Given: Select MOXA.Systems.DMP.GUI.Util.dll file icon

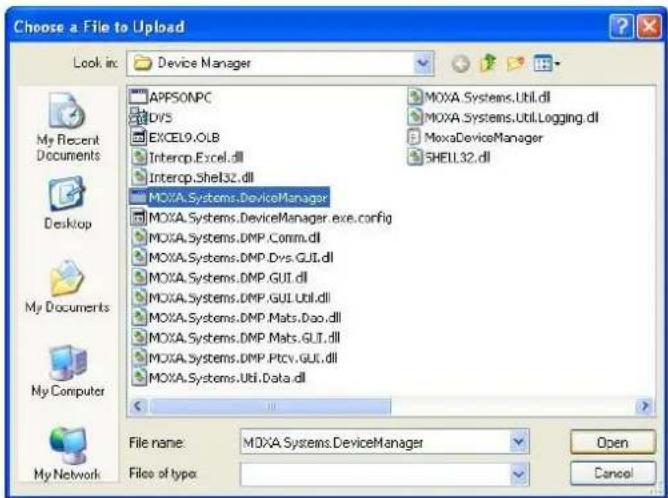Looking at the screenshot, I should (x=139, y=297).
